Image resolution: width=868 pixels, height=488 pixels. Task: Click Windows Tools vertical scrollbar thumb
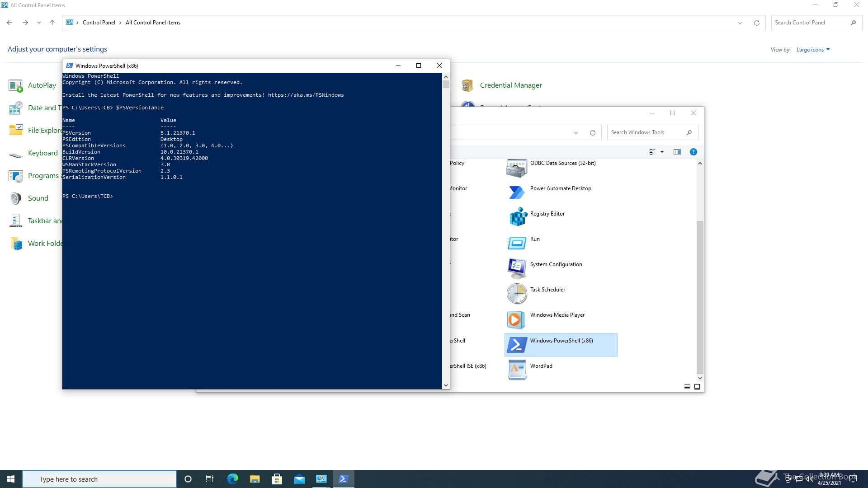click(700, 297)
